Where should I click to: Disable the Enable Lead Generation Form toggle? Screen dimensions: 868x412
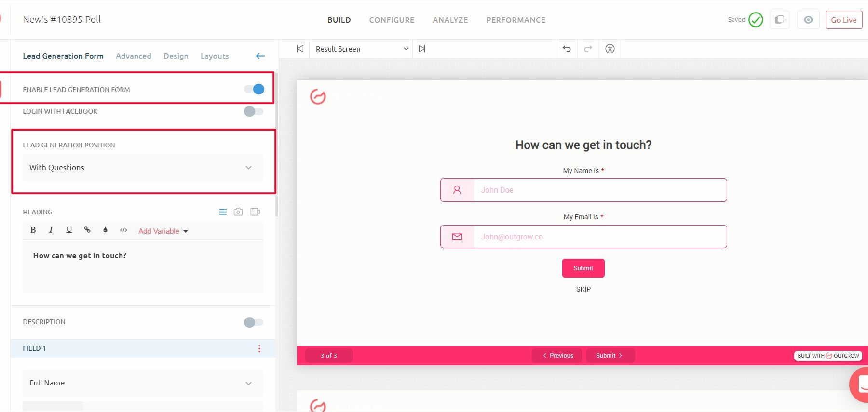(x=254, y=89)
